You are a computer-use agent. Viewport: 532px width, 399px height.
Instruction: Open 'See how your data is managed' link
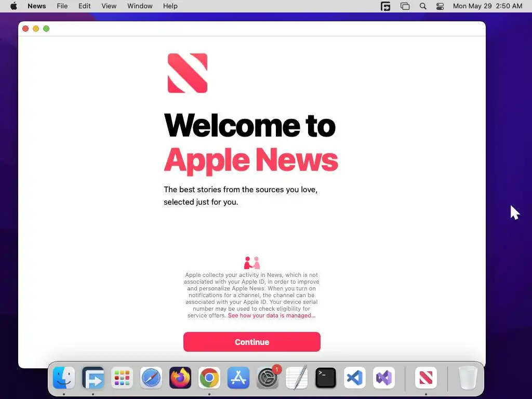[271, 315]
